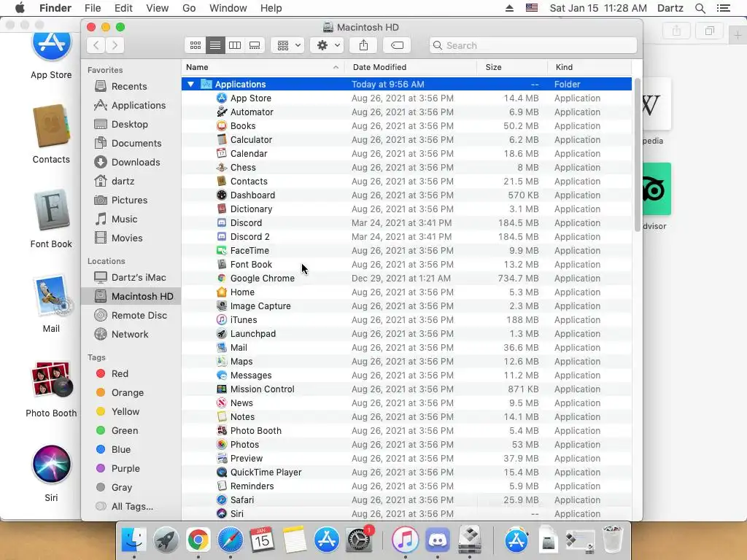Switch Finder to column view
This screenshot has width=747, height=560.
pyautogui.click(x=235, y=45)
